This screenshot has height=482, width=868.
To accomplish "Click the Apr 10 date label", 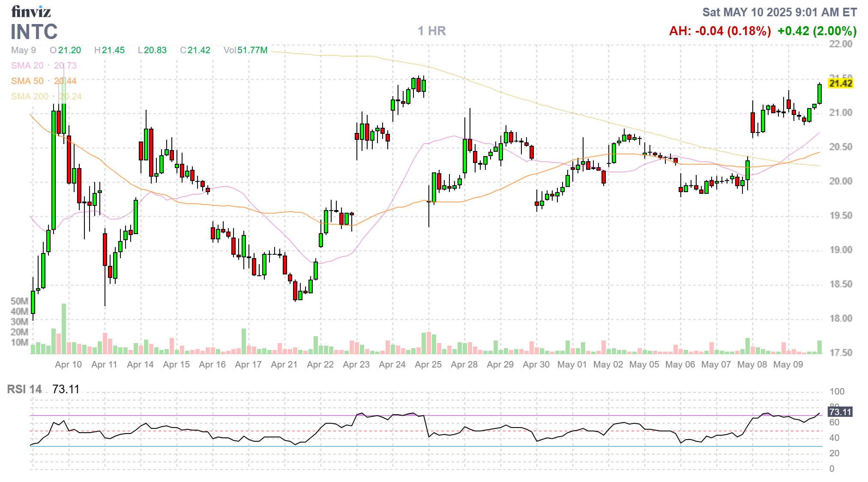I will point(68,365).
